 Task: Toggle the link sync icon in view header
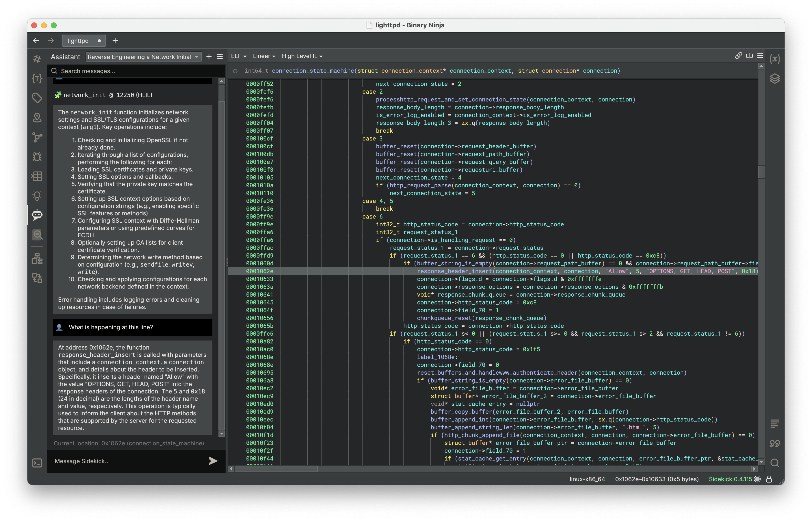coord(739,56)
